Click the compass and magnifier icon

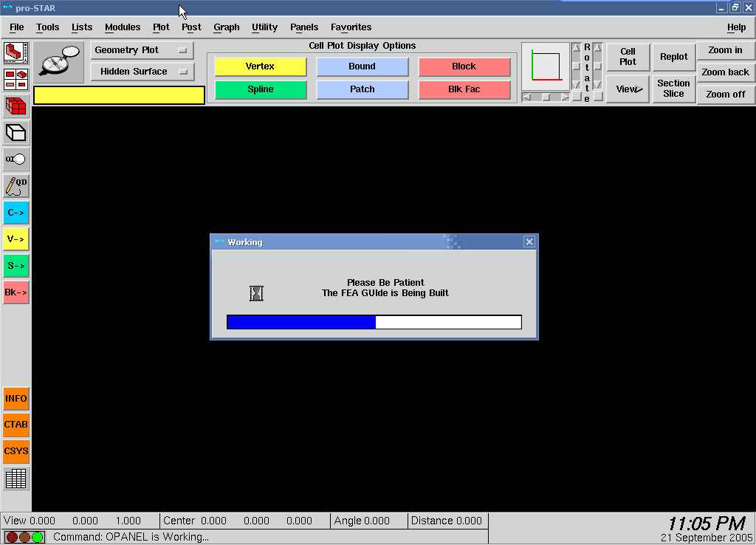coord(59,61)
